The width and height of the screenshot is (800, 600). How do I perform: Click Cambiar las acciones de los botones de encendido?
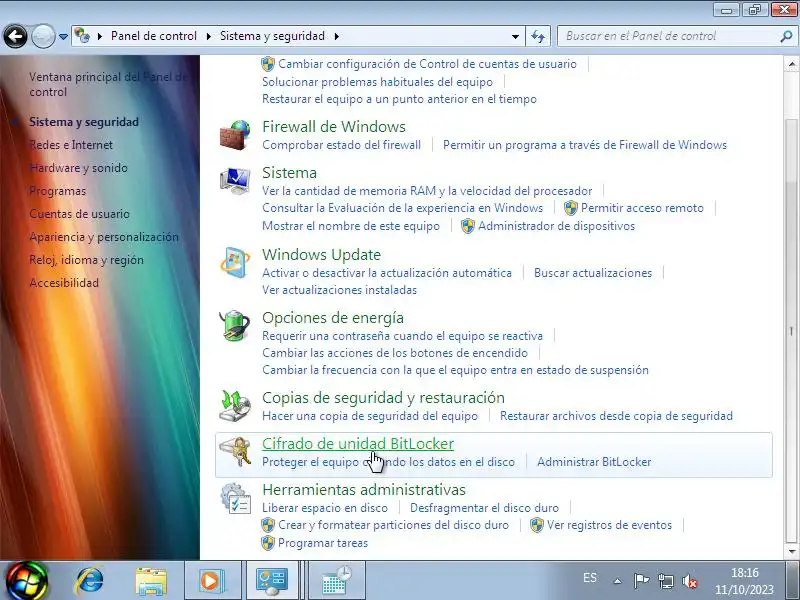[x=395, y=353]
